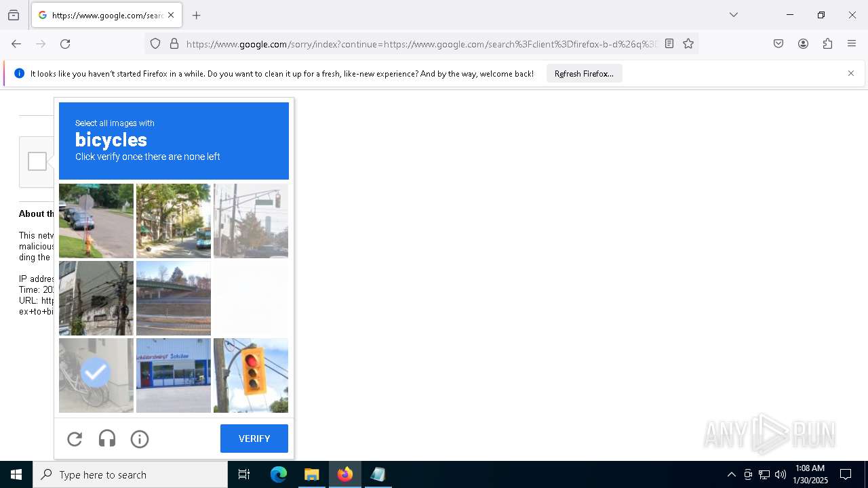
Task: Toggle reader view icon
Action: point(669,44)
